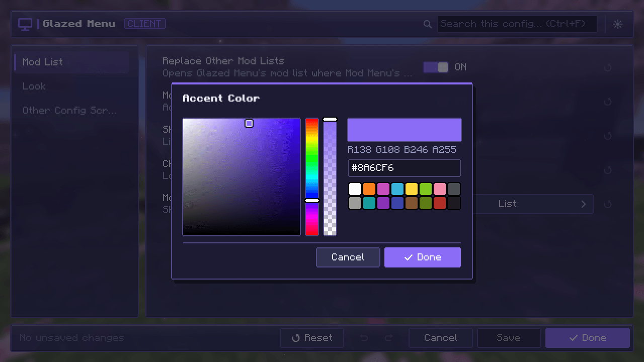Pick the pink preset swatch
Image resolution: width=644 pixels, height=362 pixels.
(440, 189)
